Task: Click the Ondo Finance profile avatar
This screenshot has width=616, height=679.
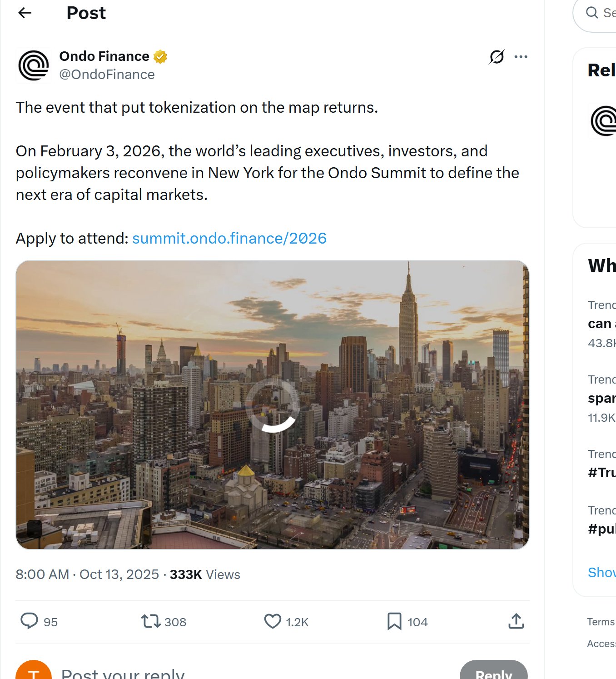Action: pyautogui.click(x=34, y=65)
